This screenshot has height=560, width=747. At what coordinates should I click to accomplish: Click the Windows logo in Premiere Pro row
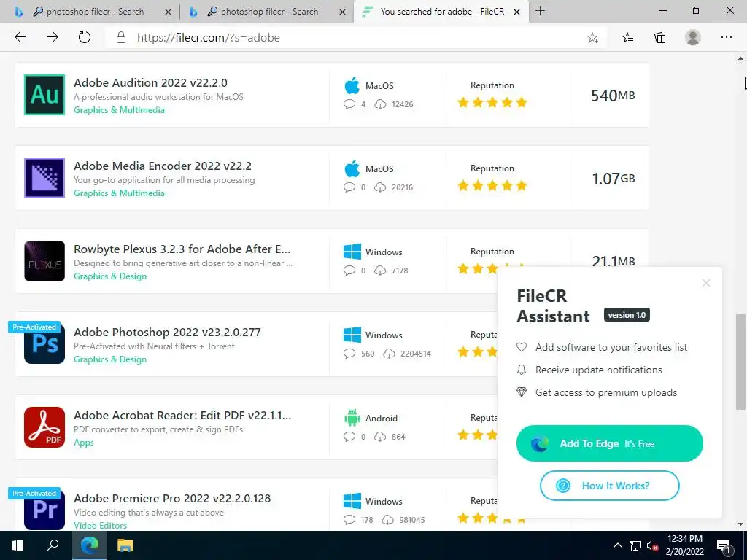point(352,501)
